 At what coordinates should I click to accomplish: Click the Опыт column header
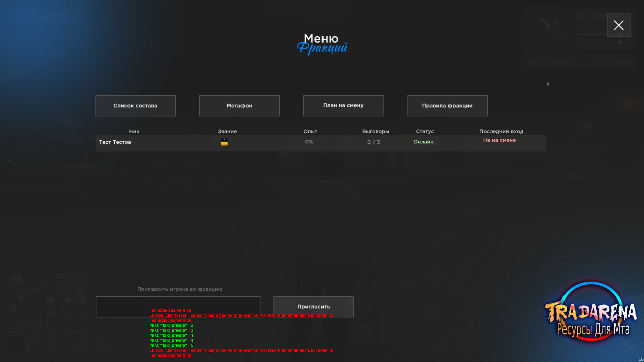(x=310, y=131)
